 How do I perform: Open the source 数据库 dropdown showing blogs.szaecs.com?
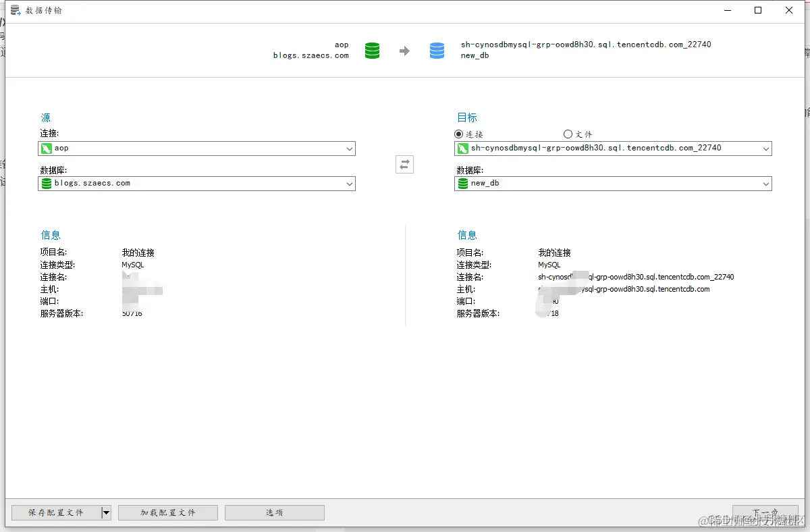349,183
